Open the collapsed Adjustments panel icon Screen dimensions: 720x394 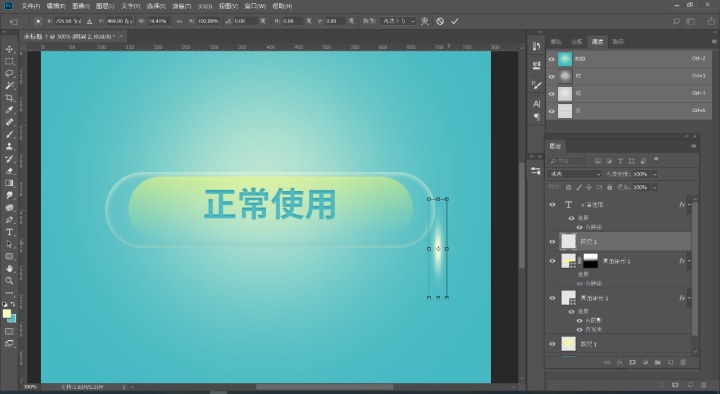pyautogui.click(x=536, y=171)
